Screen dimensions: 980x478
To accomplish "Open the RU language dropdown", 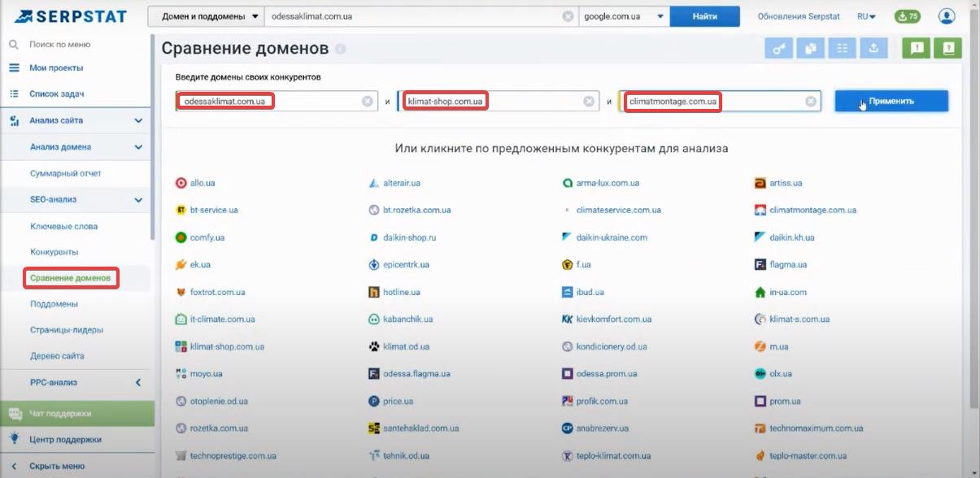I will coord(866,16).
